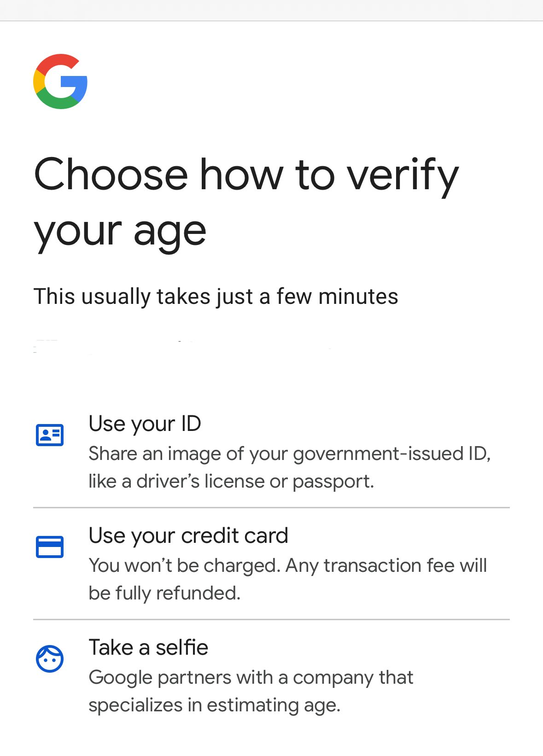
Task: Click "specializes in estimating age" text
Action: (214, 705)
